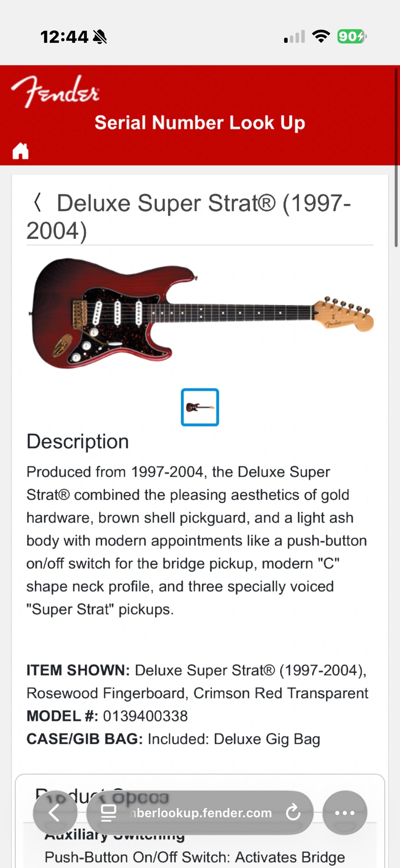
Task: Tap the 12:44 clock in status bar
Action: [x=64, y=37]
